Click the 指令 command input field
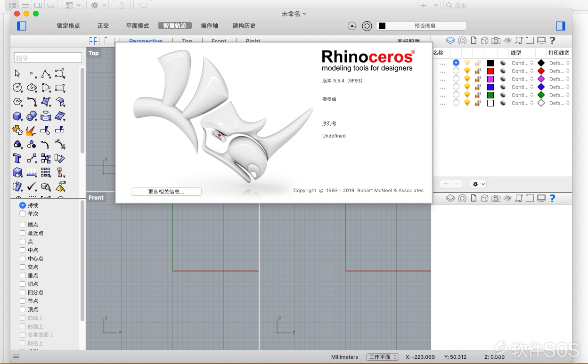The height and width of the screenshot is (364, 588). coord(48,57)
